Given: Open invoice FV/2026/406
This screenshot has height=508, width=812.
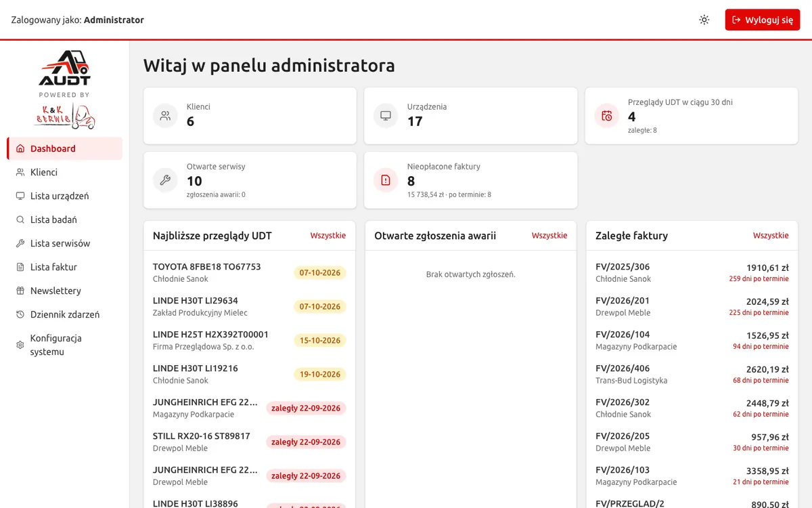Looking at the screenshot, I should click(x=692, y=375).
